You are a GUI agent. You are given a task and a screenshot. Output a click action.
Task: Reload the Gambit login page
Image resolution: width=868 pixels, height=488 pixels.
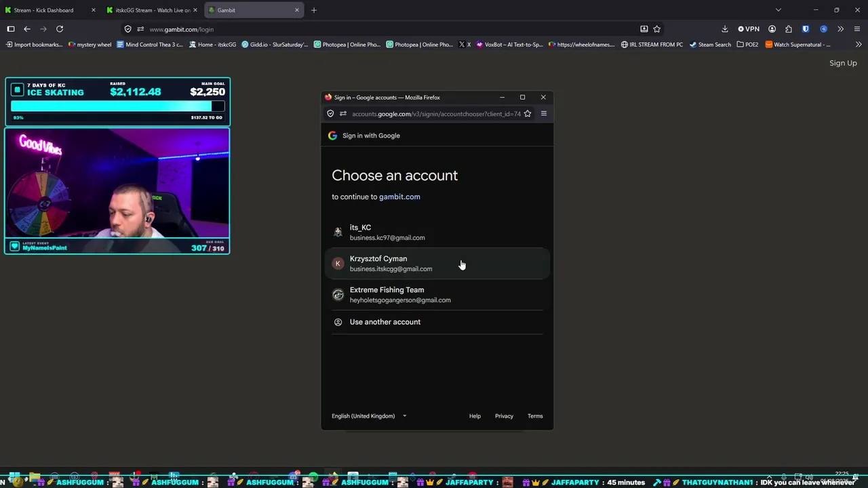click(x=60, y=29)
